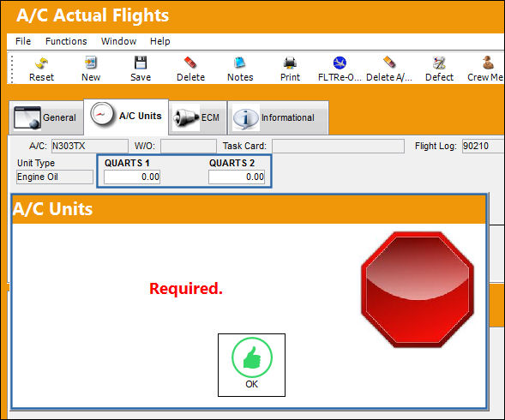Switch to the ECM tab
Image resolution: width=505 pixels, height=420 pixels.
(x=197, y=117)
